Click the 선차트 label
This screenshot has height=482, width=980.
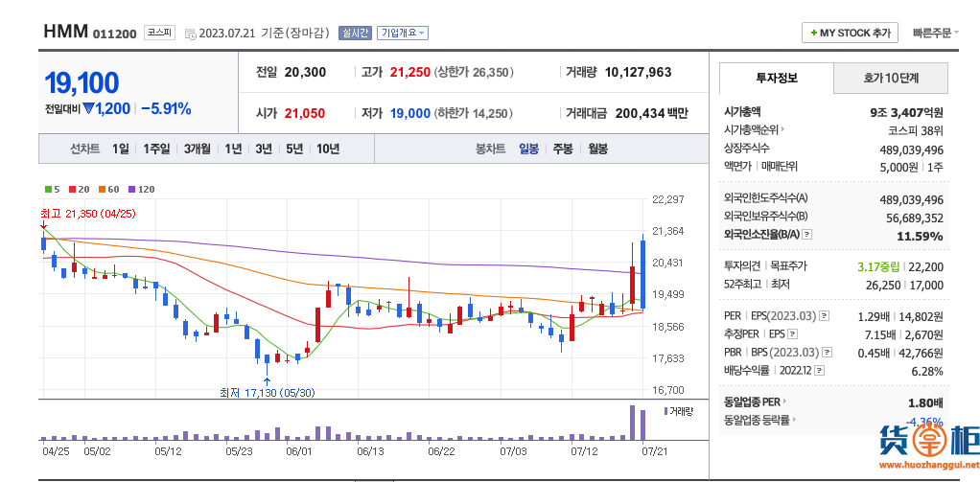coord(84,149)
